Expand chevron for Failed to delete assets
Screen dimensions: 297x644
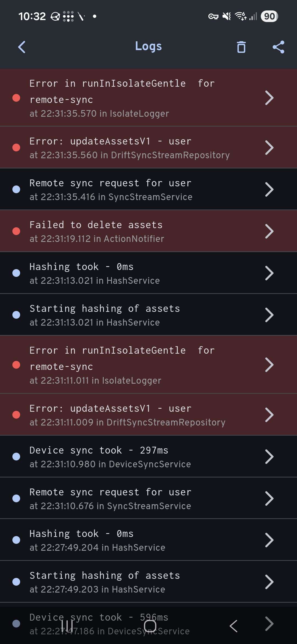[x=269, y=231]
